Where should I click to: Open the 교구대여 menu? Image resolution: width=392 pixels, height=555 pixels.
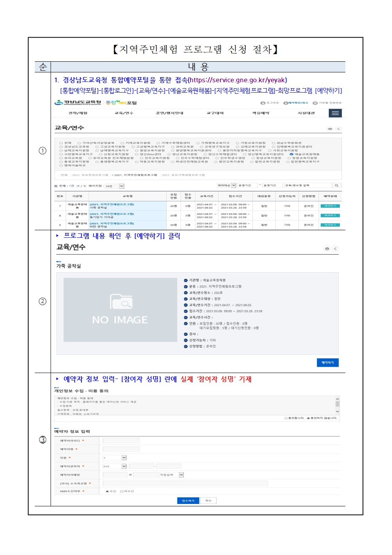coord(215,113)
